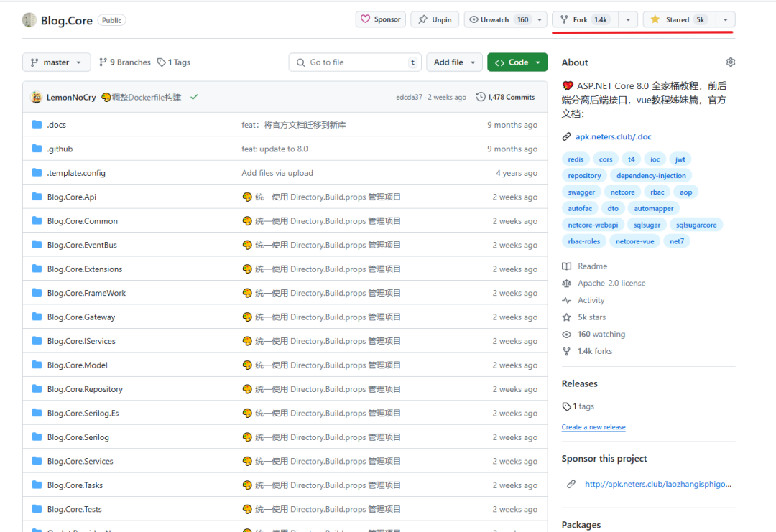The image size is (776, 532).
Task: Click the tag icon under Releases
Action: (567, 406)
